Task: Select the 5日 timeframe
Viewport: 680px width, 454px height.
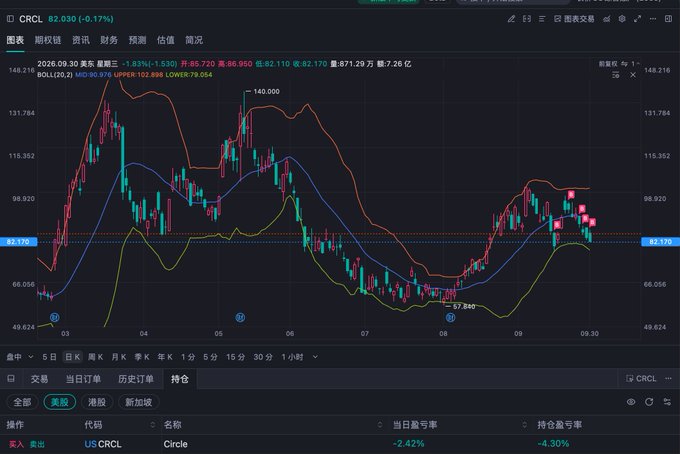Action: [49, 357]
